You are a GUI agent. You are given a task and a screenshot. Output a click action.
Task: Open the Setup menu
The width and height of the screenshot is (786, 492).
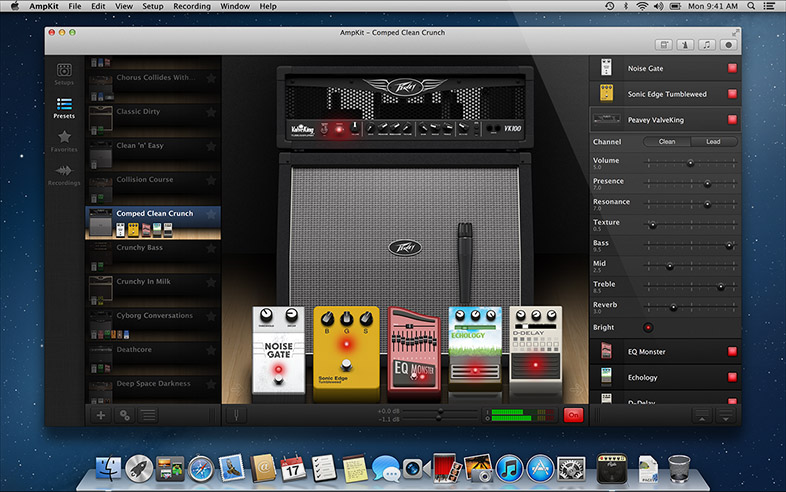153,6
